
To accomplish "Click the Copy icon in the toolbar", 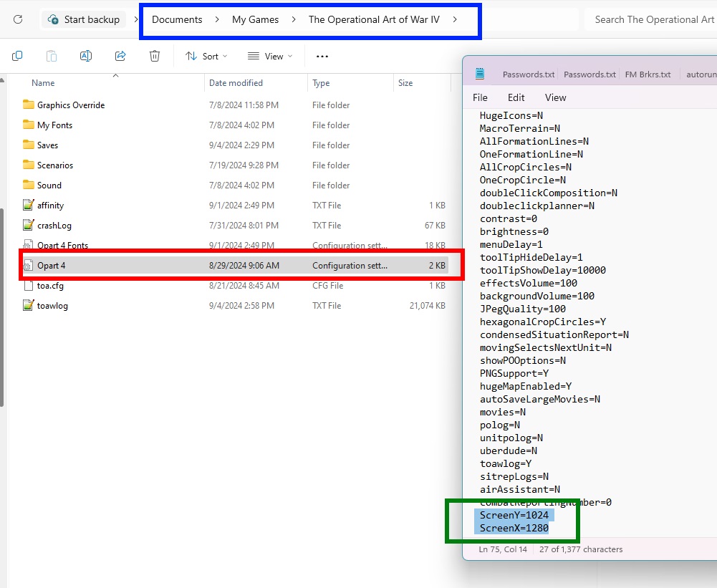I will tap(17, 56).
